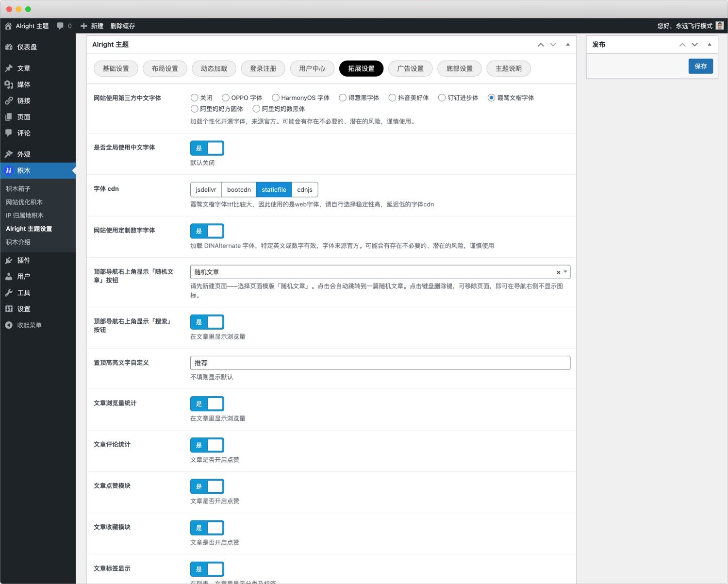Select the 关闭 font radio option
Viewport: 728px width, 584px height.
click(195, 98)
